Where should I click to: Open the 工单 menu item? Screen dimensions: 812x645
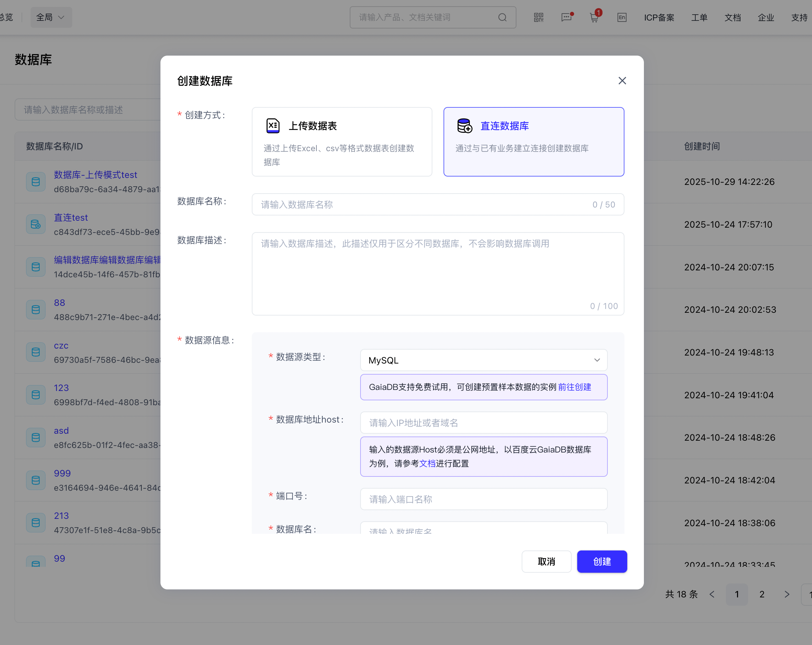(699, 17)
